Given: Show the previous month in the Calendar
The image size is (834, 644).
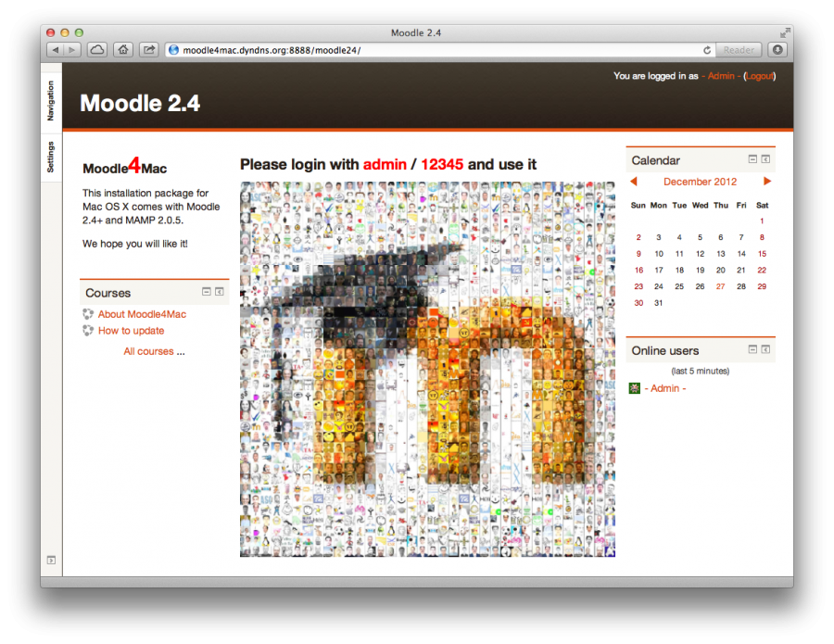Looking at the screenshot, I should (x=634, y=182).
